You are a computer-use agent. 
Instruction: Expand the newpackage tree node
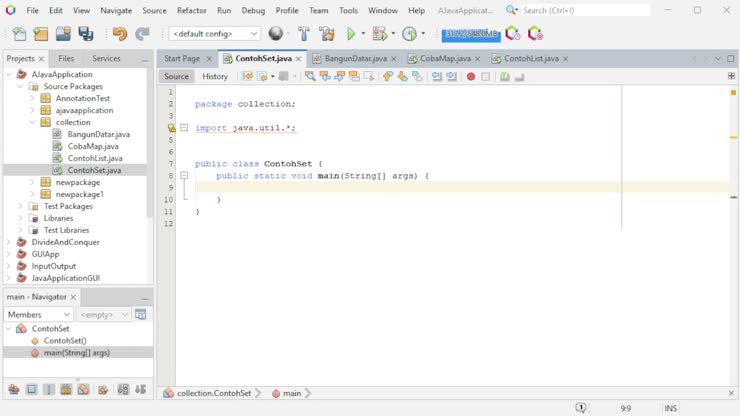pos(32,182)
